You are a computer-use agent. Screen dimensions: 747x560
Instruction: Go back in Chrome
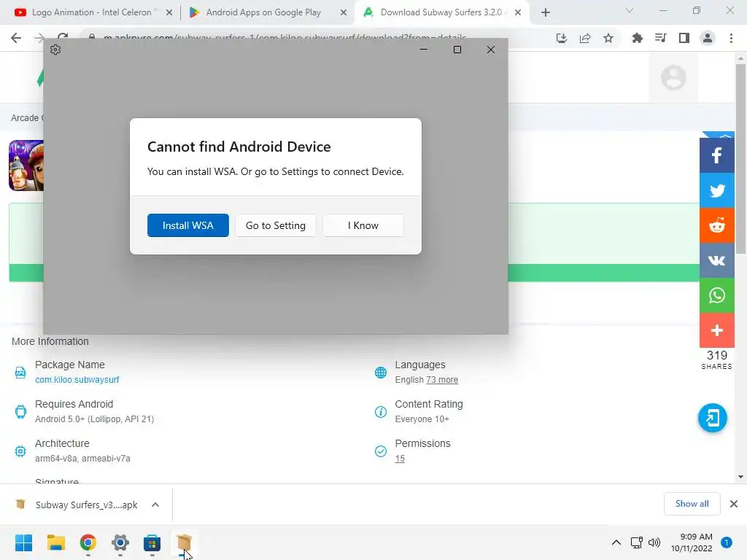[16, 38]
